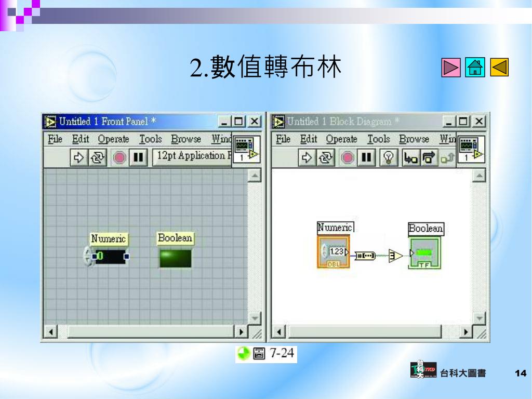Click Run arrow in Front Panel toolbar
532x399 pixels.
[x=79, y=158]
